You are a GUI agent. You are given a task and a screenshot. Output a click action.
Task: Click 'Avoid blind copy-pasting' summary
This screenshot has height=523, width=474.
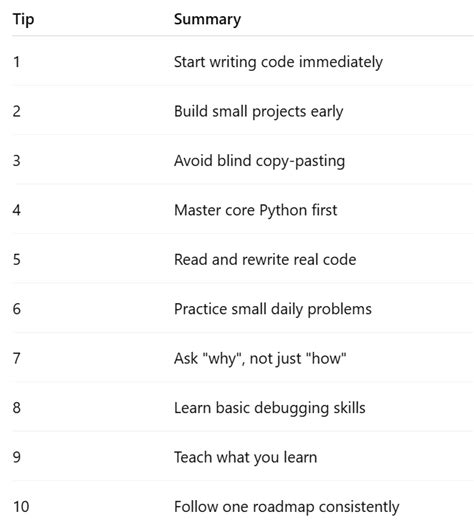(x=259, y=161)
